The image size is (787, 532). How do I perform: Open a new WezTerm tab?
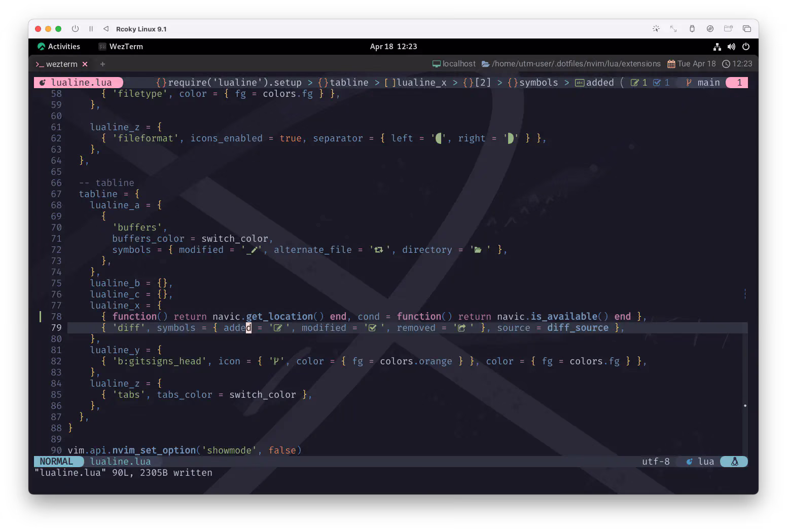click(102, 64)
